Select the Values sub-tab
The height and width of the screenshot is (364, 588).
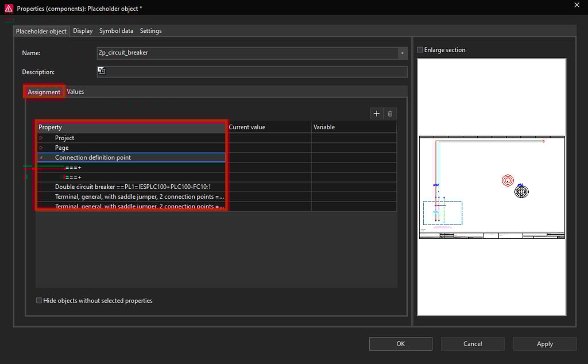pos(75,91)
